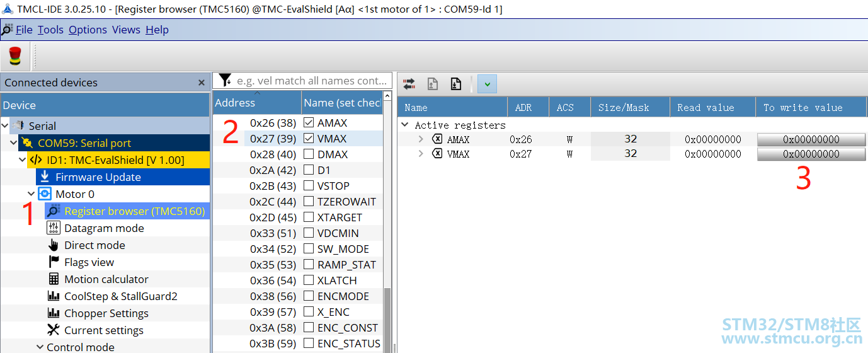Click the Size/Mask column header

(631, 107)
